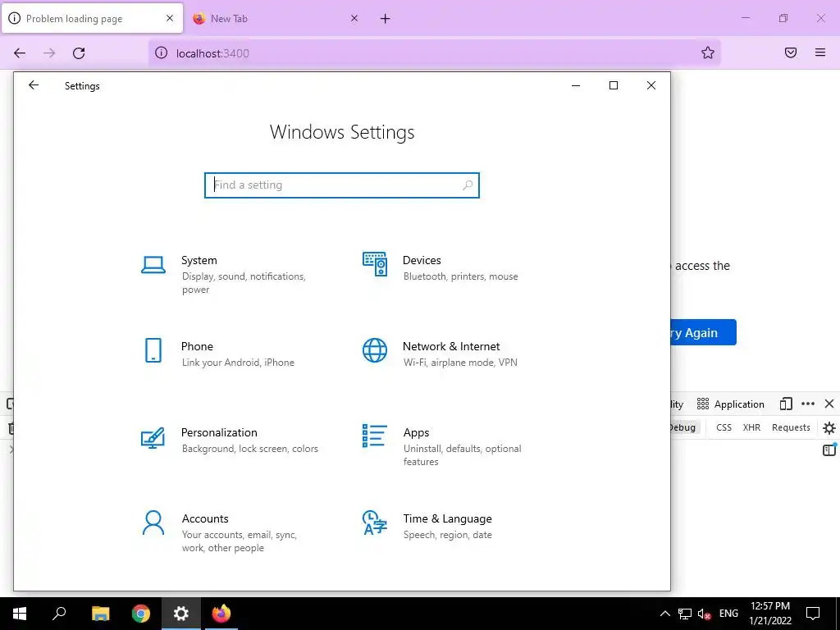Close the Problem loading page tab
The width and height of the screenshot is (840, 630).
[170, 18]
